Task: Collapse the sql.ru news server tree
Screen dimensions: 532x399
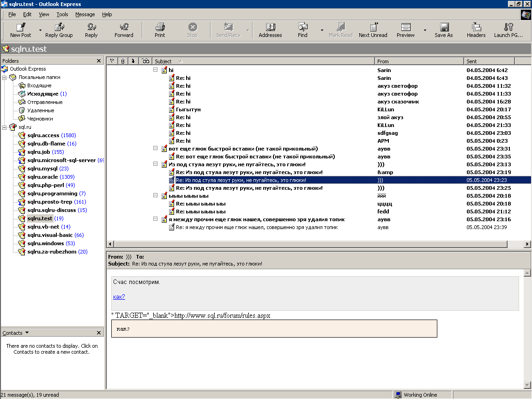Action: tap(5, 127)
